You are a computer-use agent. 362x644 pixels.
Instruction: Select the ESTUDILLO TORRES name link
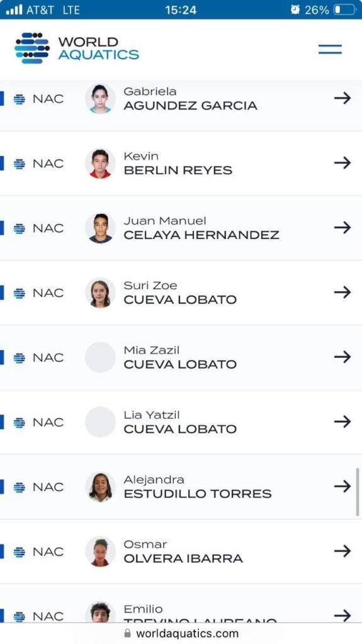click(x=198, y=494)
